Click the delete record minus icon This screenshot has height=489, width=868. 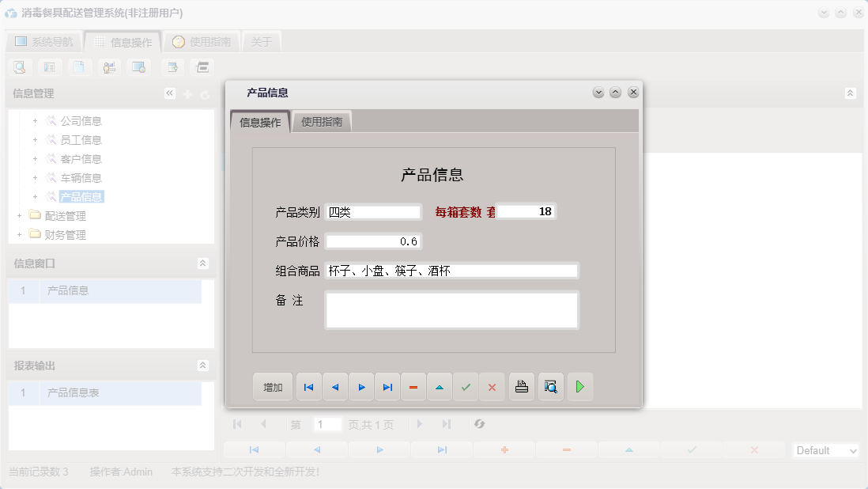click(413, 386)
